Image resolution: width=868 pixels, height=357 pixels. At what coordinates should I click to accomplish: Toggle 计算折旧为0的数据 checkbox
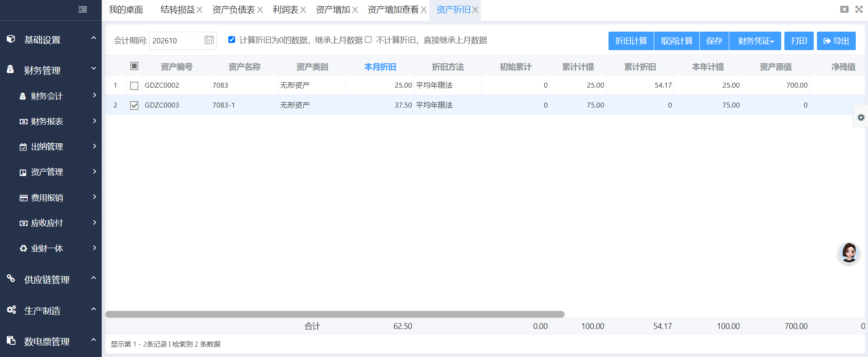pos(231,40)
